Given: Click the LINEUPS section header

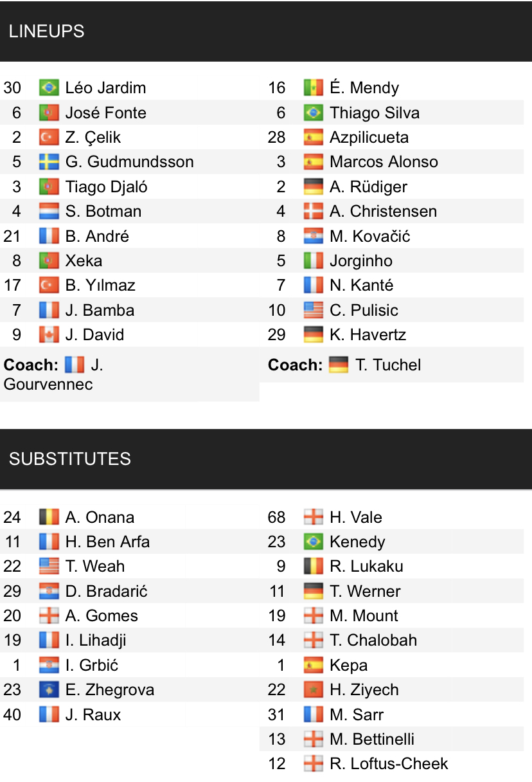Looking at the screenshot, I should [x=47, y=32].
